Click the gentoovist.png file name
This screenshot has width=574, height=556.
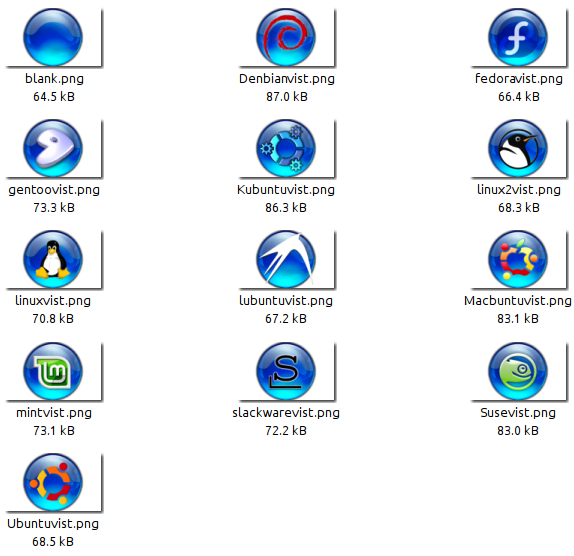click(54, 190)
